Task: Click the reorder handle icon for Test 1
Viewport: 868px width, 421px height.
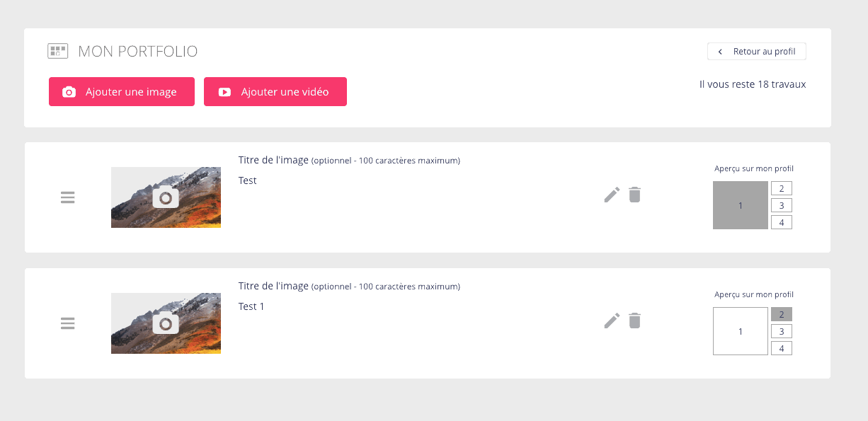Action: pyautogui.click(x=67, y=323)
